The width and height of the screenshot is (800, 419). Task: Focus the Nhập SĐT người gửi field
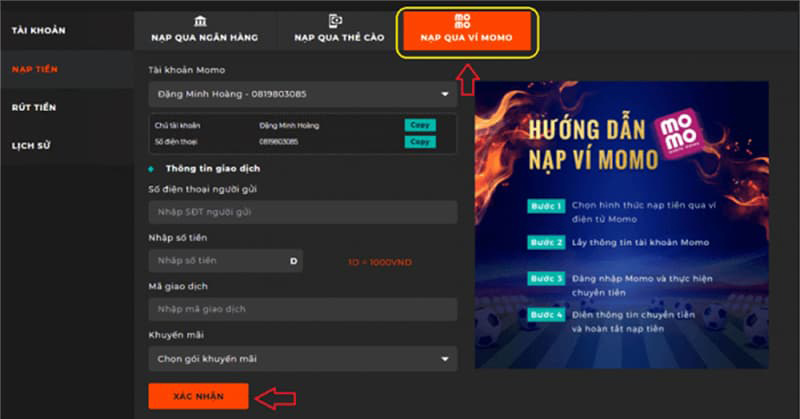pos(302,212)
